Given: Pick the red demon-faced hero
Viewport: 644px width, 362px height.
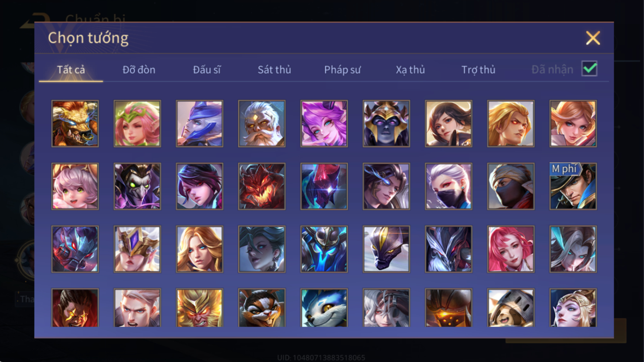Looking at the screenshot, I should tap(262, 186).
